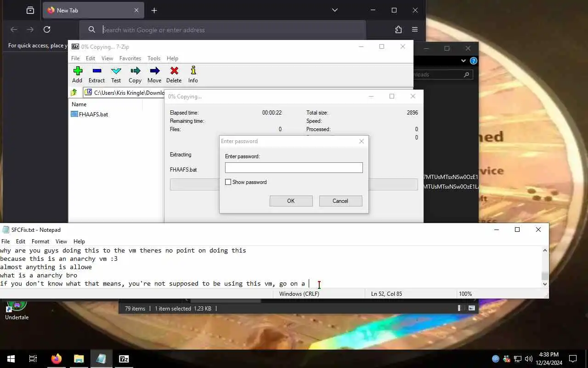Click the taskbar clock showing 4:38 PM
The width and height of the screenshot is (588, 368).
[x=548, y=359]
